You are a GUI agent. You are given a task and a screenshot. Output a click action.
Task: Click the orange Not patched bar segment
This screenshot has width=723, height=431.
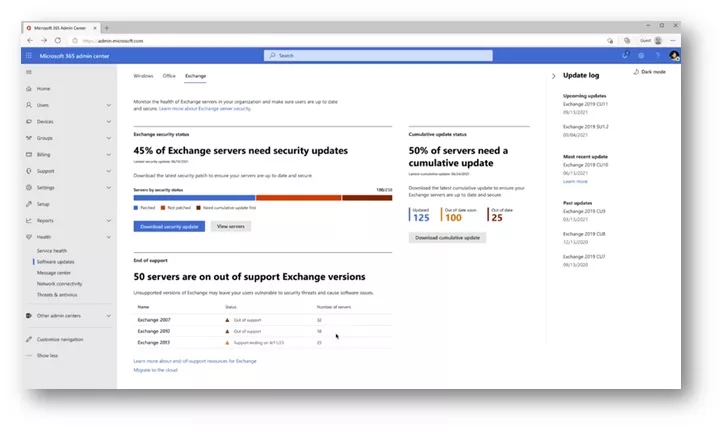coord(299,198)
